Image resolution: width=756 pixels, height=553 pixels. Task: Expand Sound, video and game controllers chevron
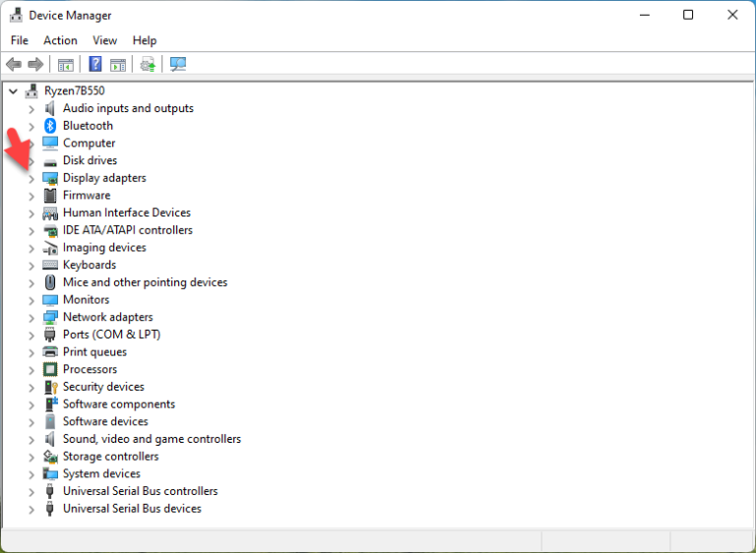click(31, 440)
